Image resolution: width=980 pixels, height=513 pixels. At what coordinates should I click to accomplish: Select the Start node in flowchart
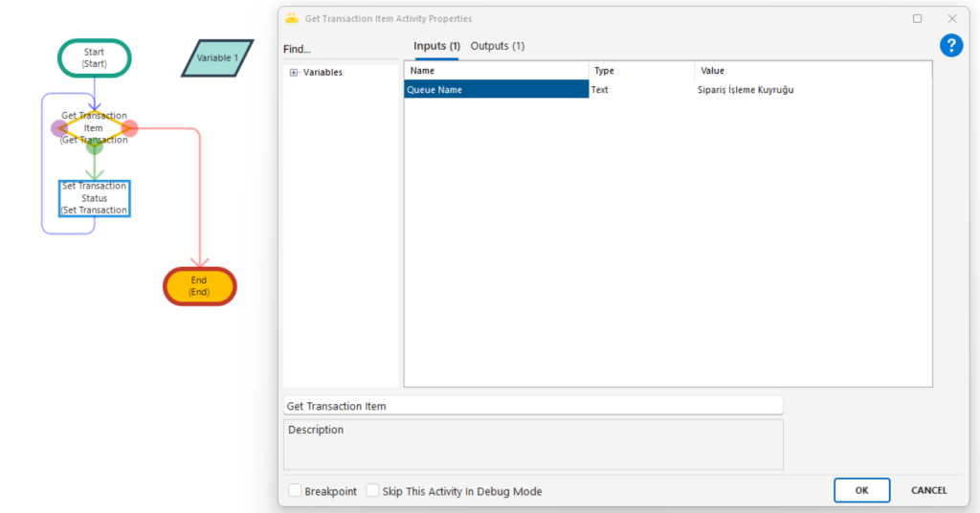tap(94, 57)
